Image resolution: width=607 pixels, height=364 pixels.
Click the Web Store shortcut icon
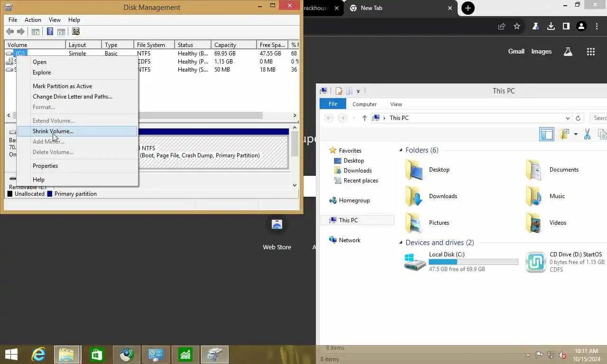277,225
